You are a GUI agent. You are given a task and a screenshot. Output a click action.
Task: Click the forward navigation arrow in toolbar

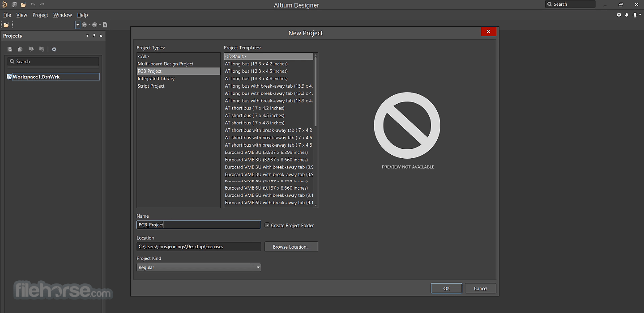(x=94, y=25)
